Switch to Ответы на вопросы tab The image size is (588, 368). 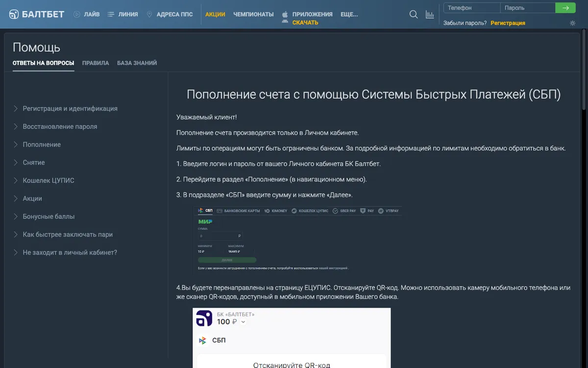[44, 63]
